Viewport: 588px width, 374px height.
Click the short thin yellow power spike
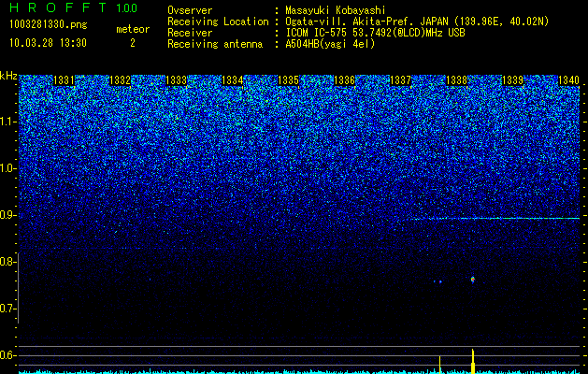[440, 365]
